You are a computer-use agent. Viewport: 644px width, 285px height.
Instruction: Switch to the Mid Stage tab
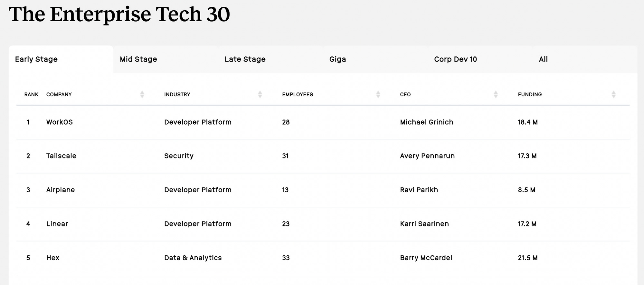[138, 59]
